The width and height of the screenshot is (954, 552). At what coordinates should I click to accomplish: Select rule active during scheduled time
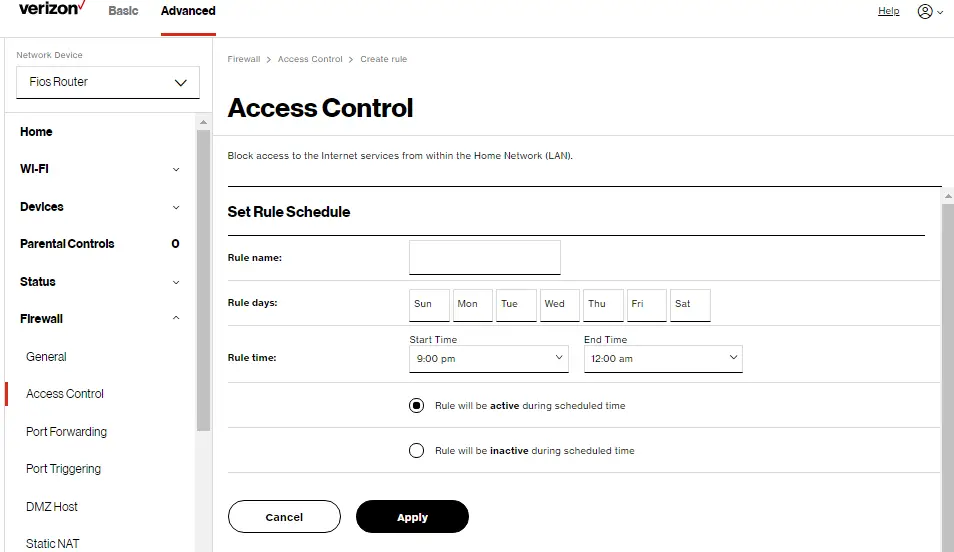tap(417, 405)
